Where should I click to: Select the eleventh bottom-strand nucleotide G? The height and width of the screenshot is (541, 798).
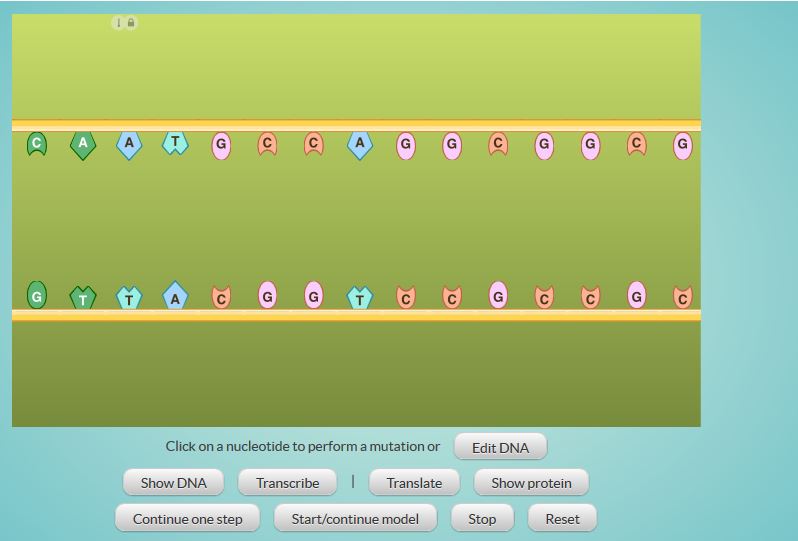(x=498, y=295)
